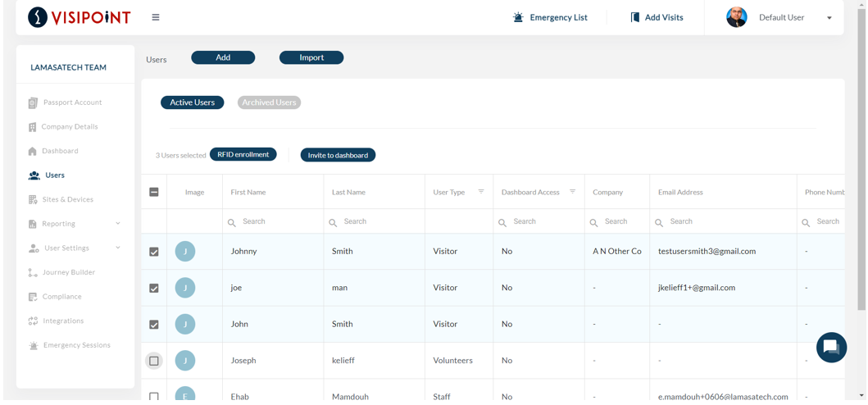Check the Ehab Mamdouh row checkbox
Viewport: 868px width, 405px height.
[x=154, y=397]
